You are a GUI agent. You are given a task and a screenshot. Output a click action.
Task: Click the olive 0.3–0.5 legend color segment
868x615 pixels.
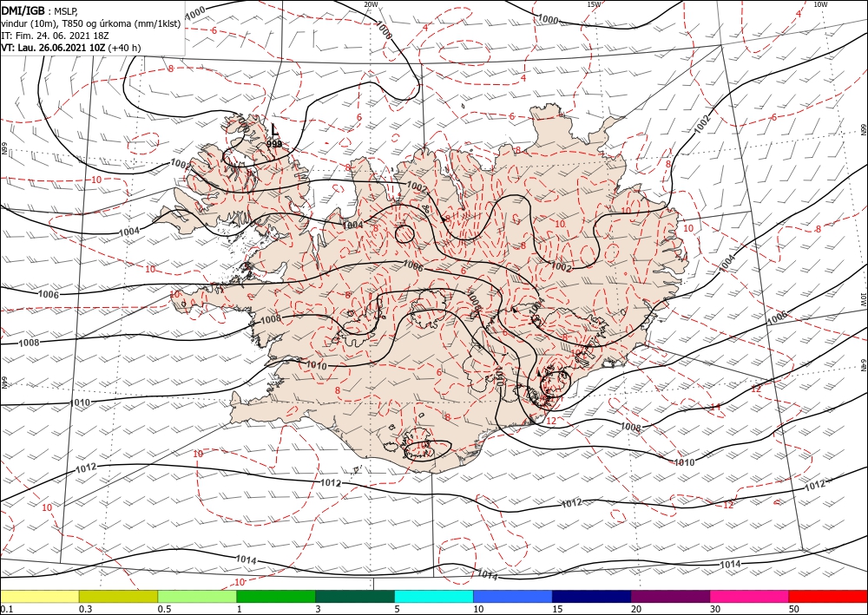[x=118, y=596]
